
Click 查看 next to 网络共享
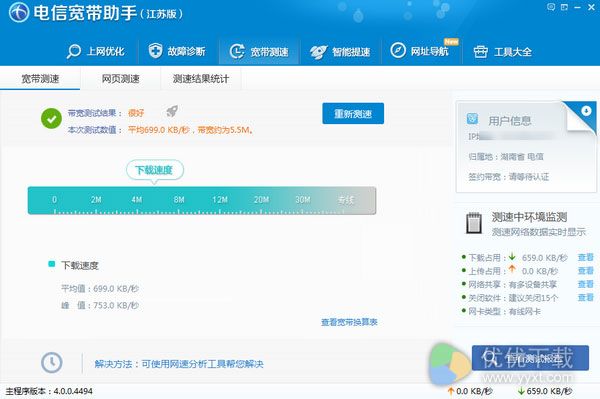[x=585, y=284]
